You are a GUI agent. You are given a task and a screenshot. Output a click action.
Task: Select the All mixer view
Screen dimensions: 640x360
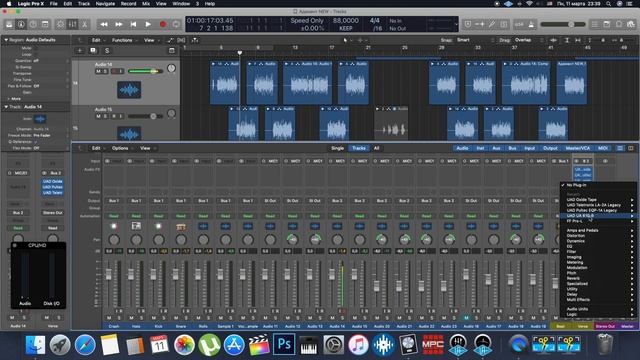376,148
